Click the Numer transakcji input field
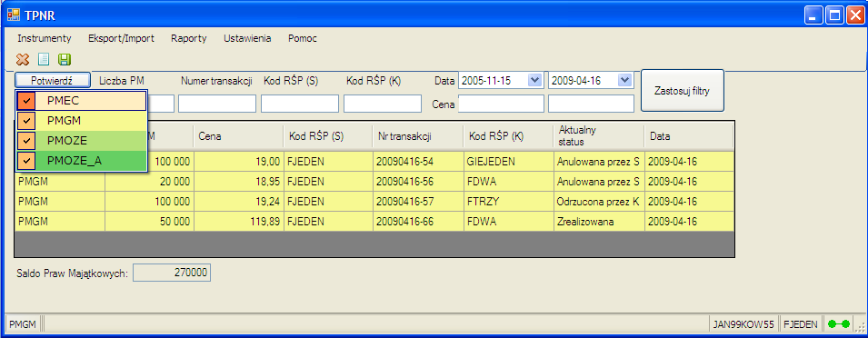This screenshot has height=338, width=868. point(217,104)
